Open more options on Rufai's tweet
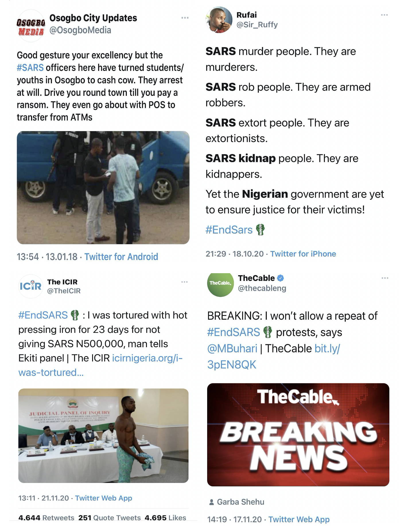The width and height of the screenshot is (408, 532). [x=384, y=15]
